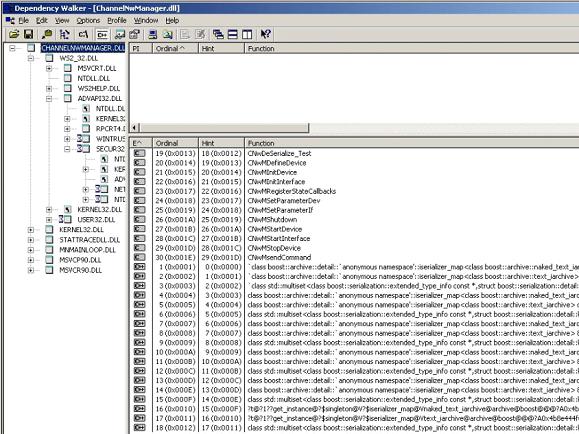
Task: Click the Cascade windows icon
Action: (218, 34)
